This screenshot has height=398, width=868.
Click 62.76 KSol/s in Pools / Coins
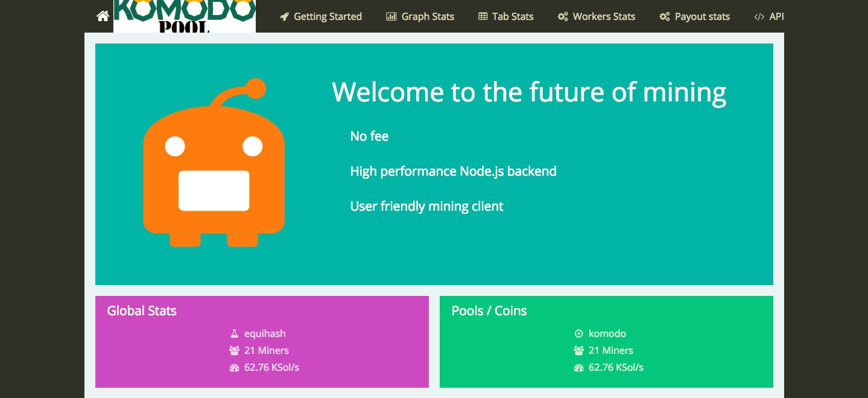616,367
